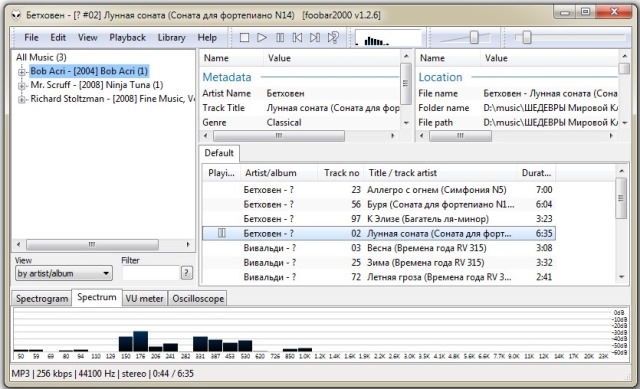Collapse the Location section header
640x389 pixels.
440,77
